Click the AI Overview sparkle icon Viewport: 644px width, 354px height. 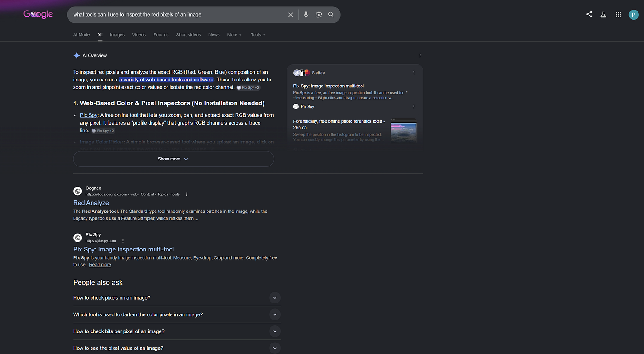(77, 56)
